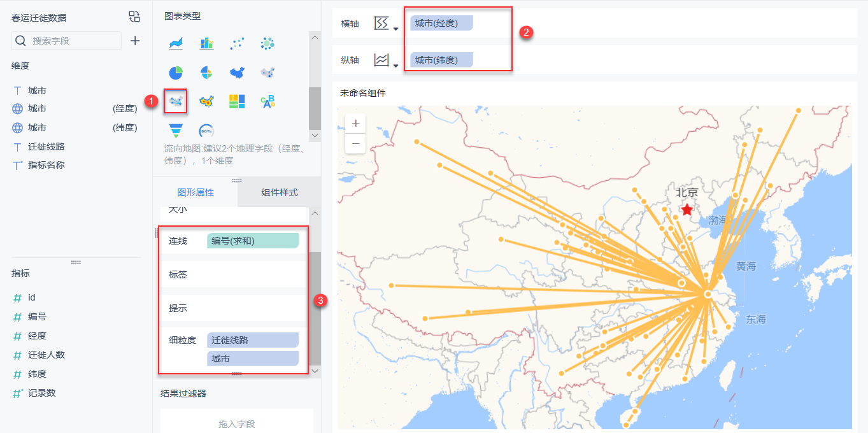Click globe icon of 城市 (经度) dimension
This screenshot has width=868, height=433.
coord(18,109)
